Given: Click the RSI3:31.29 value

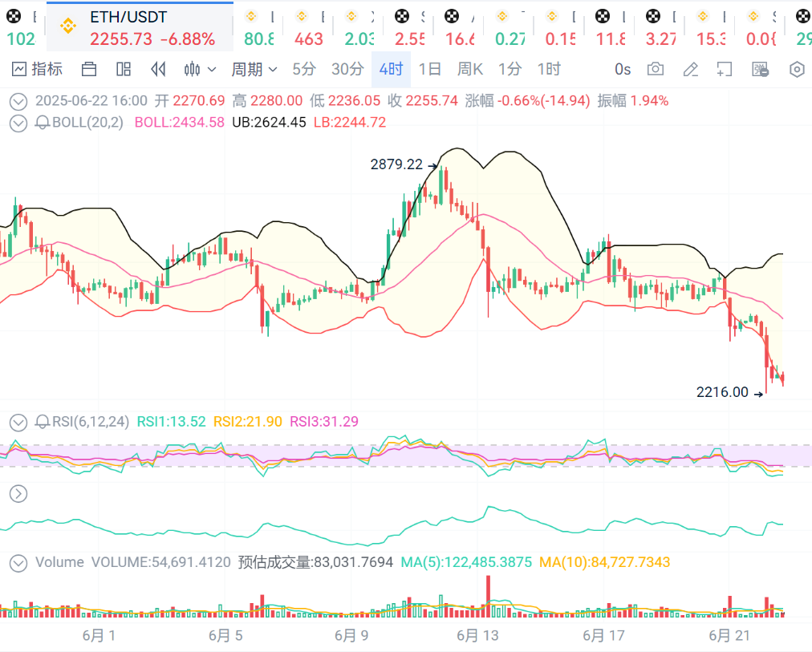Looking at the screenshot, I should [x=324, y=422].
